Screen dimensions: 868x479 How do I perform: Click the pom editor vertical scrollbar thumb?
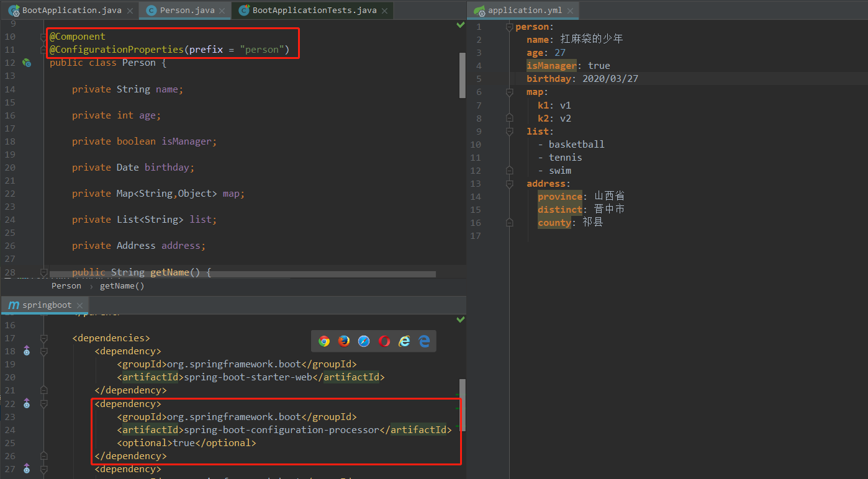pyautogui.click(x=462, y=405)
